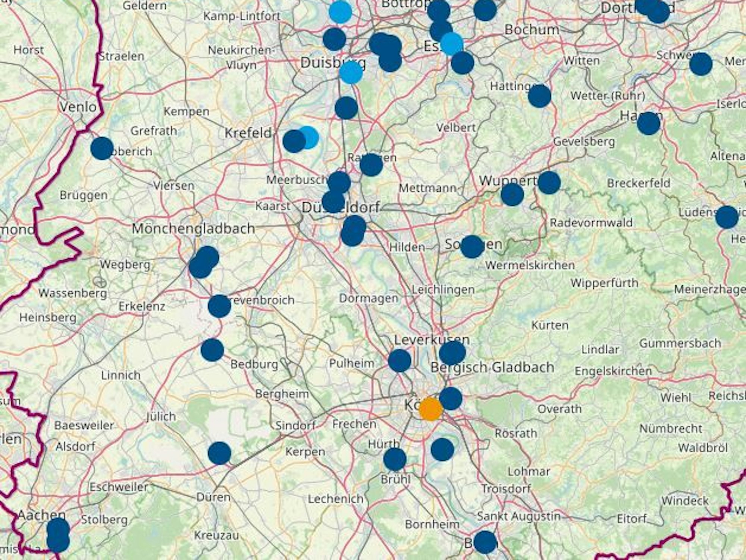Select light blue marker below Duisburg label

(351, 72)
